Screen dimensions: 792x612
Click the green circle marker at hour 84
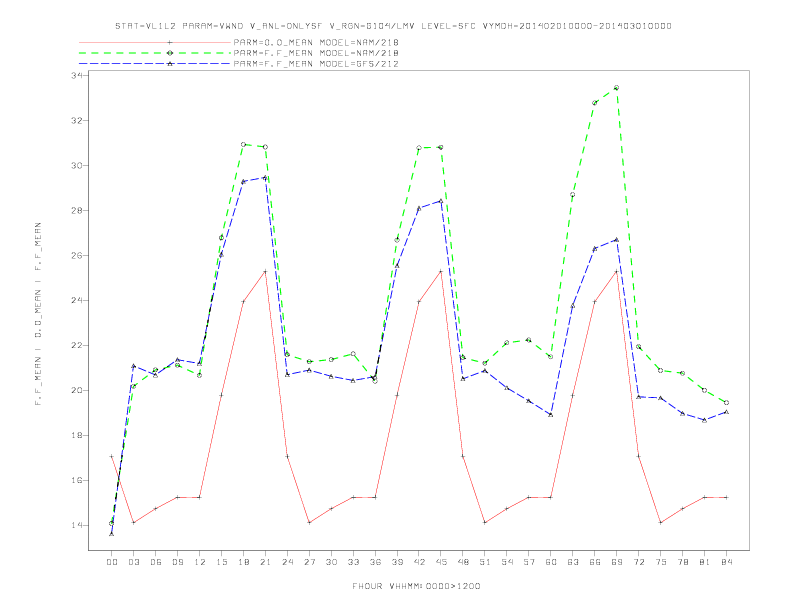point(726,402)
